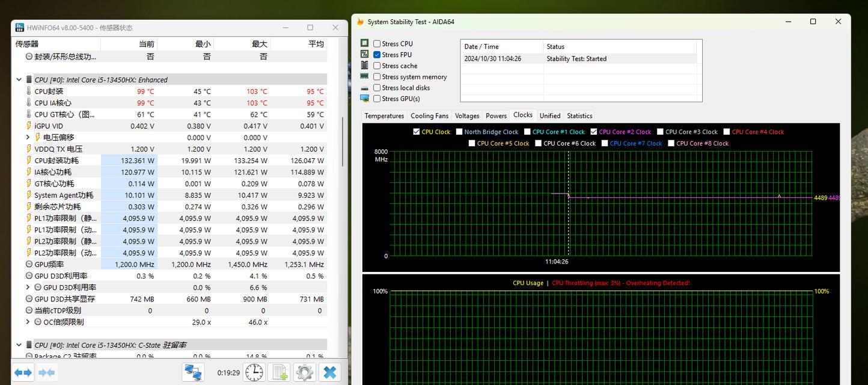Screen dimensions: 868x385
Task: Toggle the CPU Core #4 Clock checkbox
Action: 727,132
